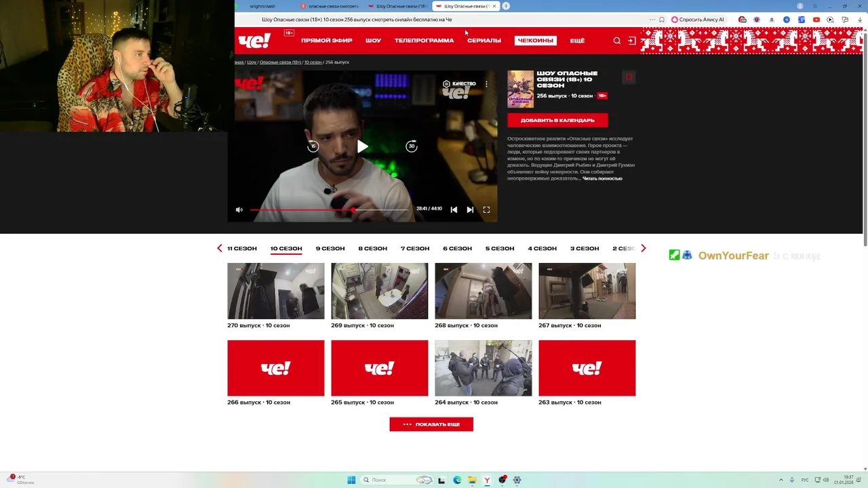Open Прямой эфир in the header menu
Viewport: 868px width, 488px height.
tap(326, 41)
